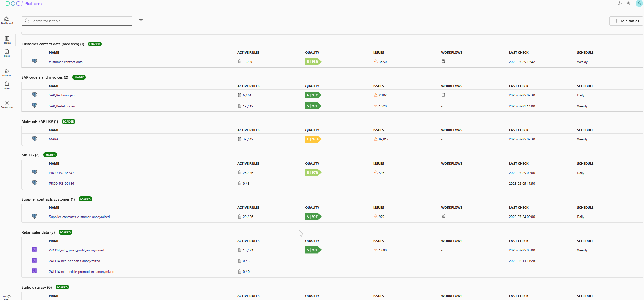Click the DQC Platform logo
This screenshot has width=644, height=300.
click(24, 4)
